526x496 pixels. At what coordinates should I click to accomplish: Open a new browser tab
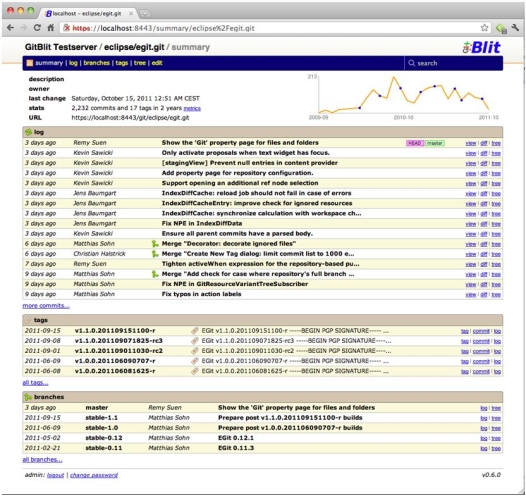[145, 14]
